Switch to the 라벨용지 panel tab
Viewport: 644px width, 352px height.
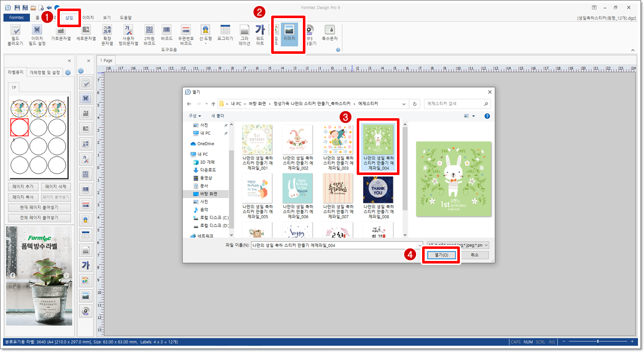click(x=15, y=72)
